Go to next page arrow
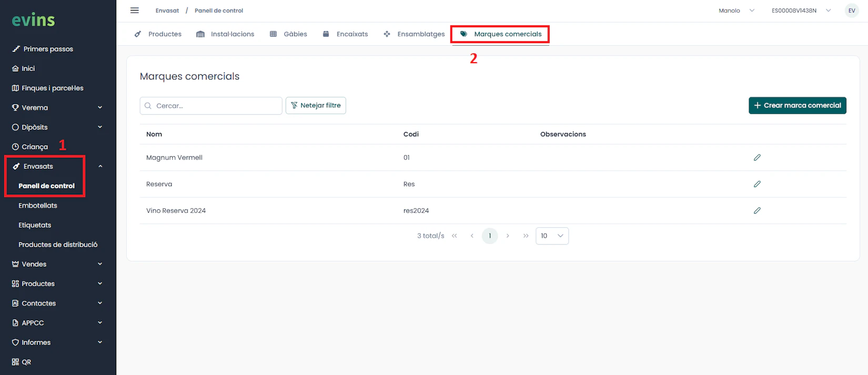The width and height of the screenshot is (868, 375). point(508,236)
